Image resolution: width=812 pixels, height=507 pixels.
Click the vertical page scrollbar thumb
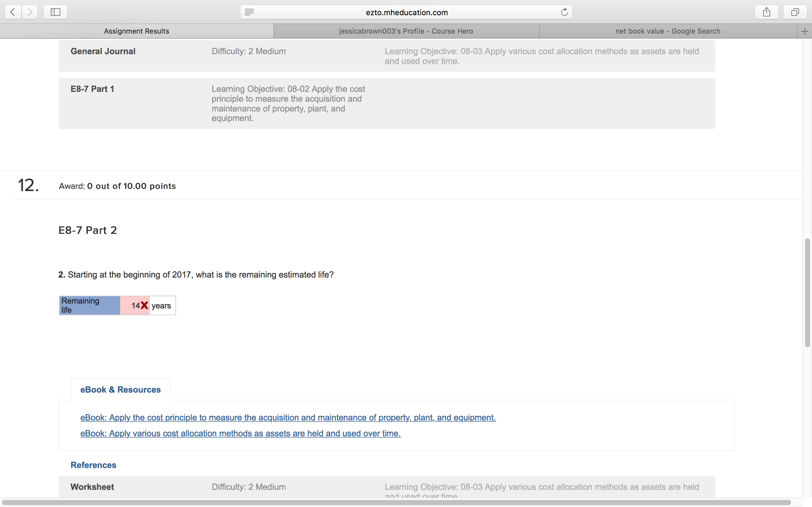[807, 292]
